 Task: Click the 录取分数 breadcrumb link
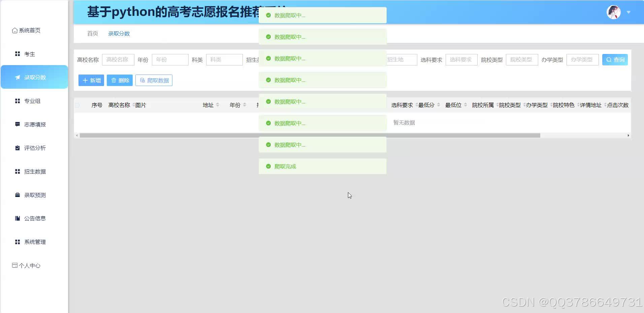[x=119, y=33]
